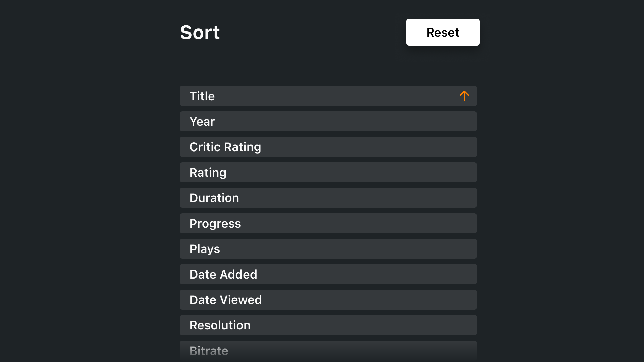Click the Critic Rating label text
The height and width of the screenshot is (362, 644).
coord(225,147)
